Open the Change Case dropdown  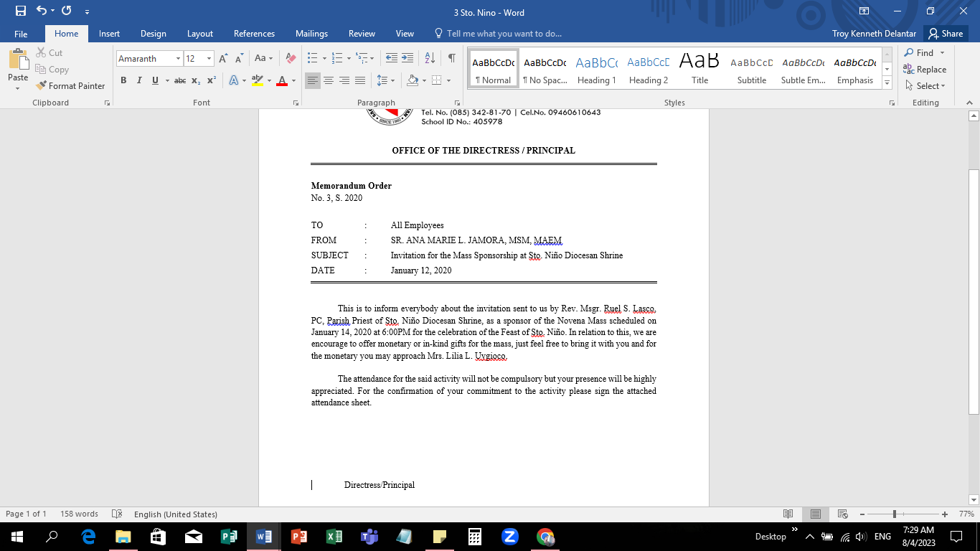pyautogui.click(x=263, y=58)
